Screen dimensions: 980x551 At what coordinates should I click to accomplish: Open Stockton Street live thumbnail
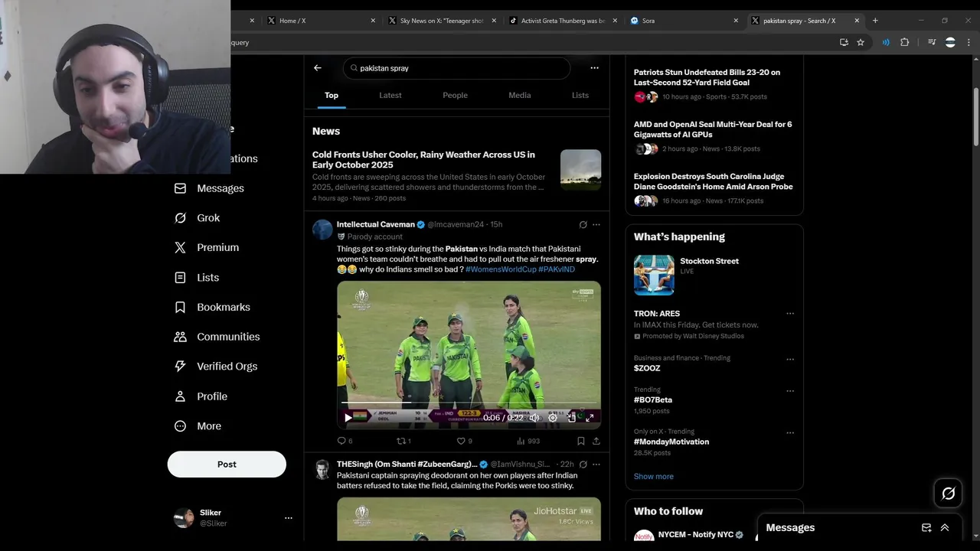click(654, 275)
